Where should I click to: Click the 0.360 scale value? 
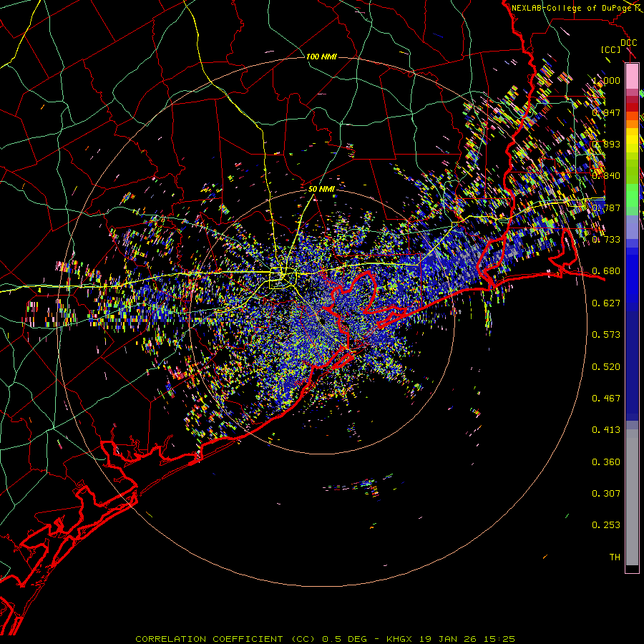(606, 462)
